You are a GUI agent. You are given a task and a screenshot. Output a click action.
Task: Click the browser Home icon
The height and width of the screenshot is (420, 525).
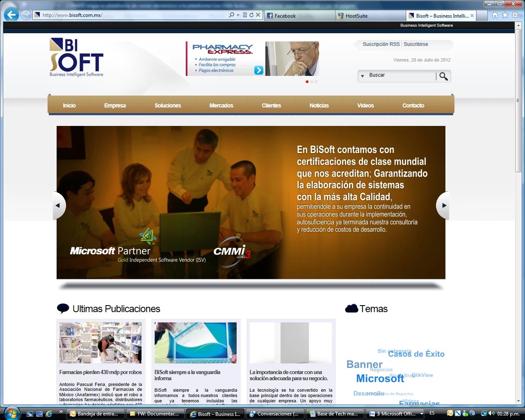click(x=495, y=15)
